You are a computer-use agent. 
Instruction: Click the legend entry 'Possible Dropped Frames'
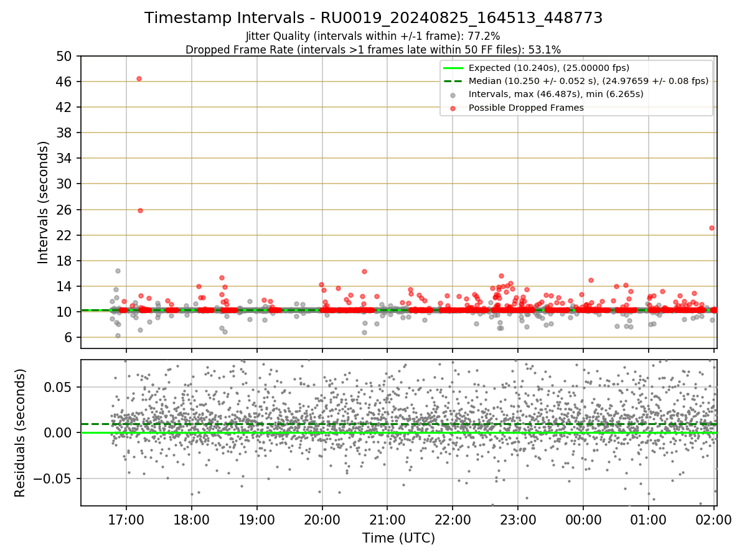click(526, 108)
